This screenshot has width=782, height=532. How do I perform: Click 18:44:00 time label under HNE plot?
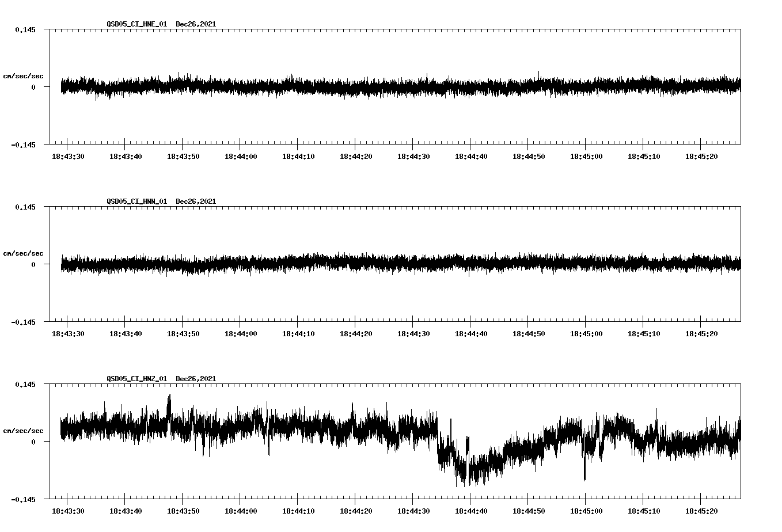[x=241, y=157]
